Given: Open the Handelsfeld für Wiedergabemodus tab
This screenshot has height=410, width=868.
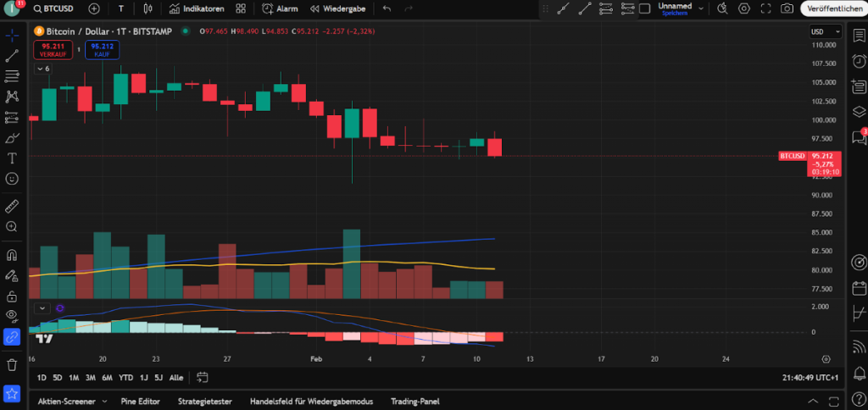Looking at the screenshot, I should [x=312, y=402].
